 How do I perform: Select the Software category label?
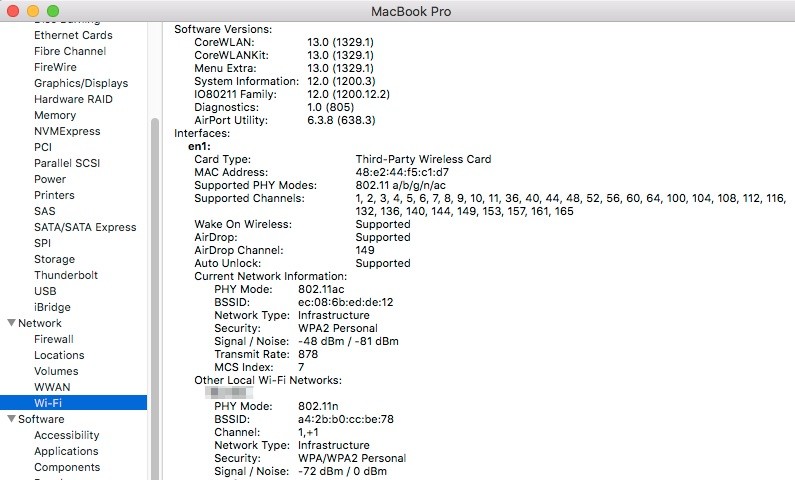point(41,419)
